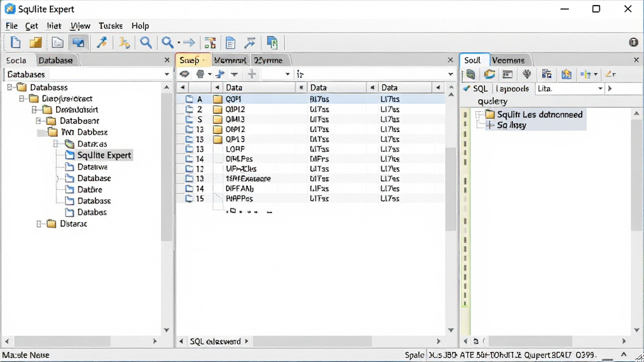
Task: Click the yellow open folder toolbar icon
Action: 36,42
